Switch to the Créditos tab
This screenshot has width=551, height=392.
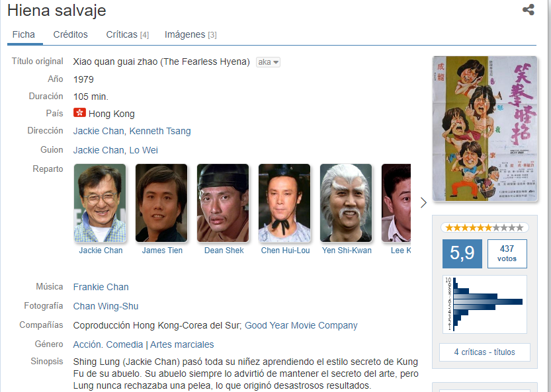point(70,34)
